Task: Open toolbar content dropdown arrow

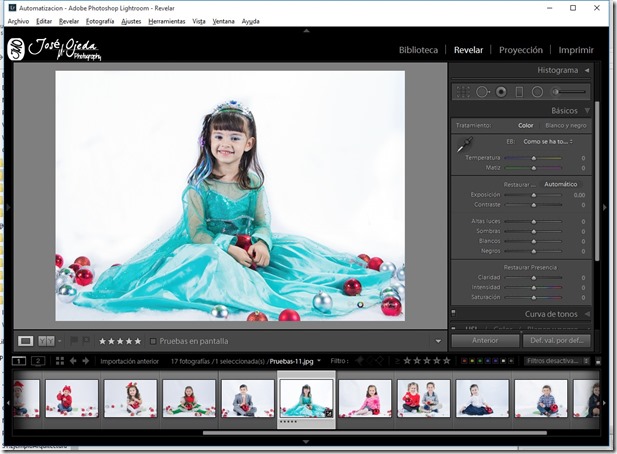Action: 438,341
